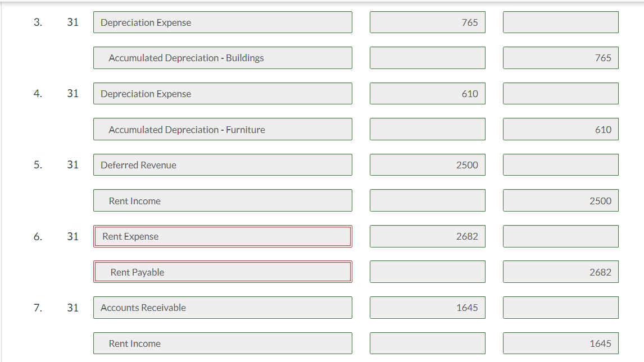Screen dimensions: 644x362
Task: Click entry number 5. label
Action: tap(38, 165)
